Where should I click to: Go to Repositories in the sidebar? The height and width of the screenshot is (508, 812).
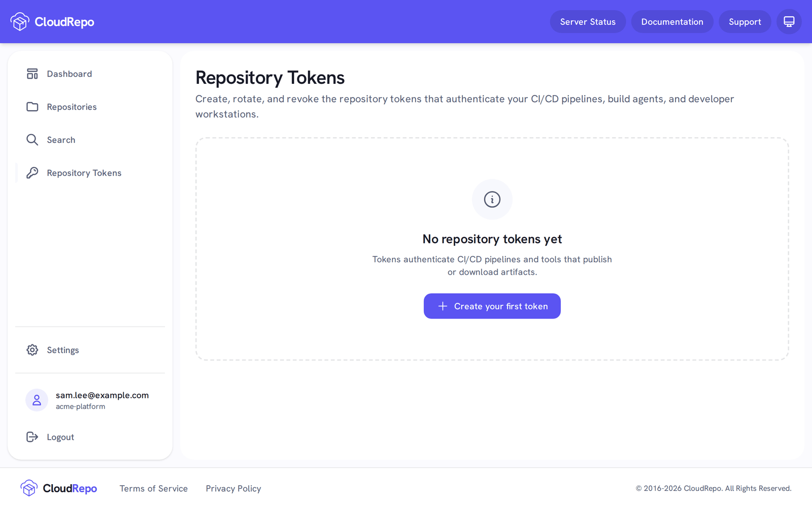(x=90, y=107)
